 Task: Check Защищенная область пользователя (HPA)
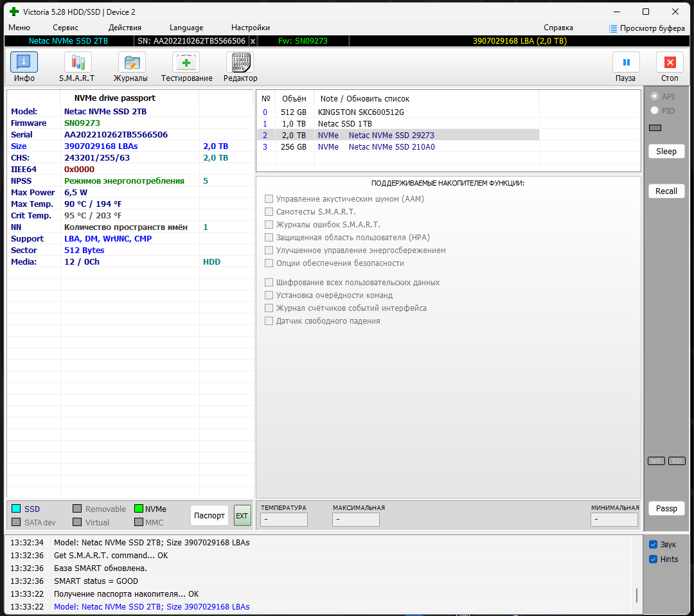[x=269, y=237]
